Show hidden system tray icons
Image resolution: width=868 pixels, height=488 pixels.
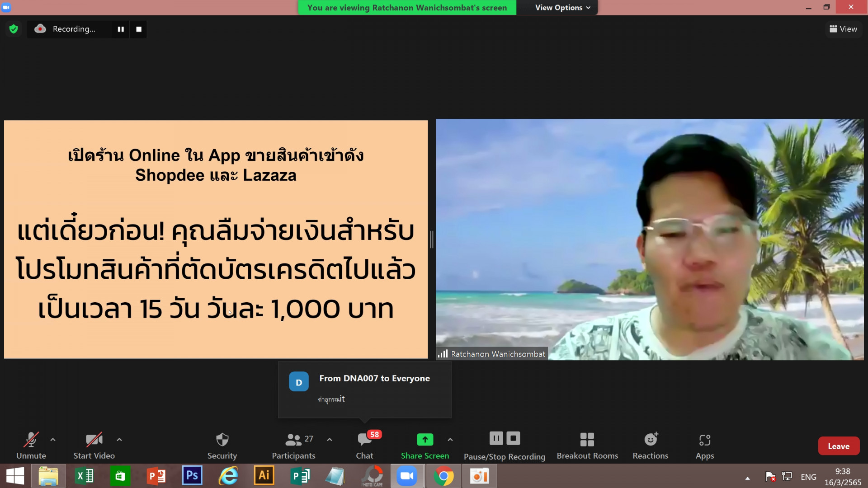[747, 478]
